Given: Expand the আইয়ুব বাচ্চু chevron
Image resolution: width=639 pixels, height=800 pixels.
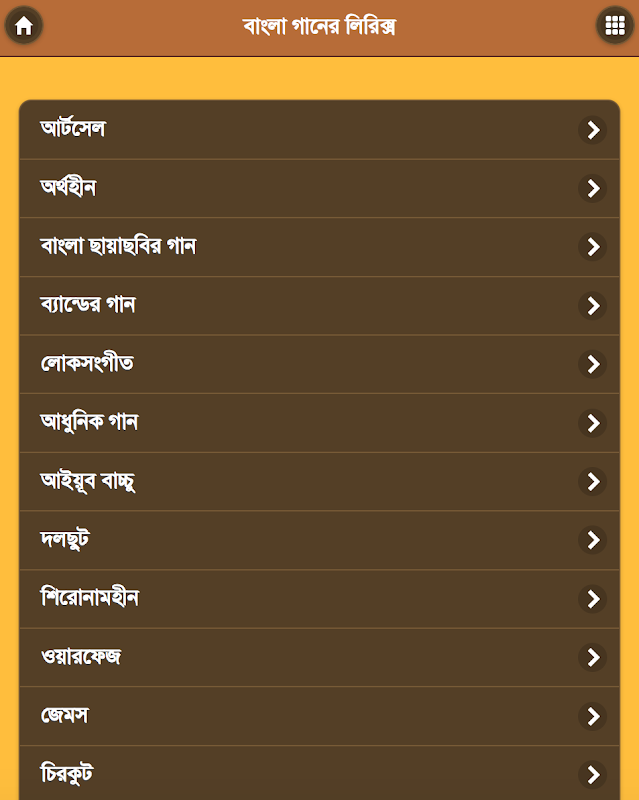Looking at the screenshot, I should [593, 482].
